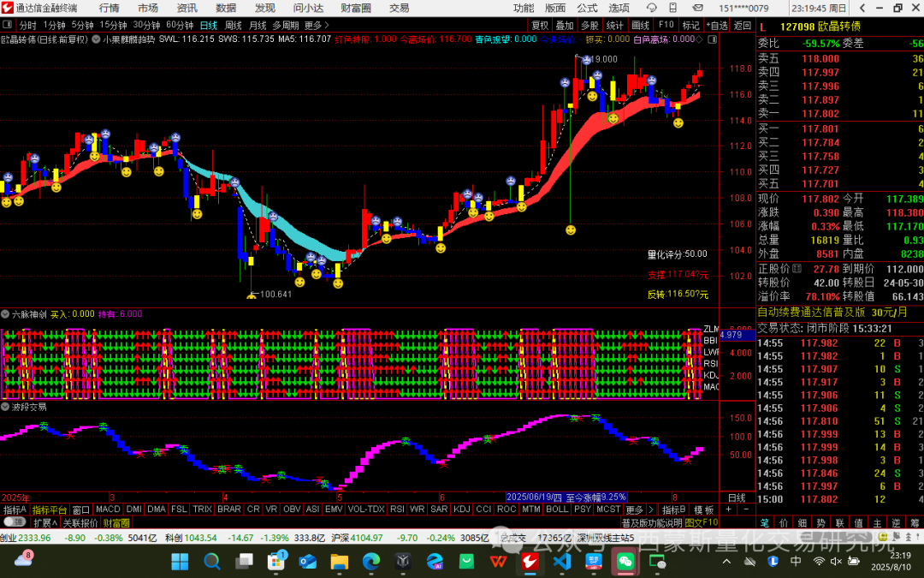Collapse the 波段交易 indicator panel
Screen dimensions: 924x578
[x=5, y=407]
